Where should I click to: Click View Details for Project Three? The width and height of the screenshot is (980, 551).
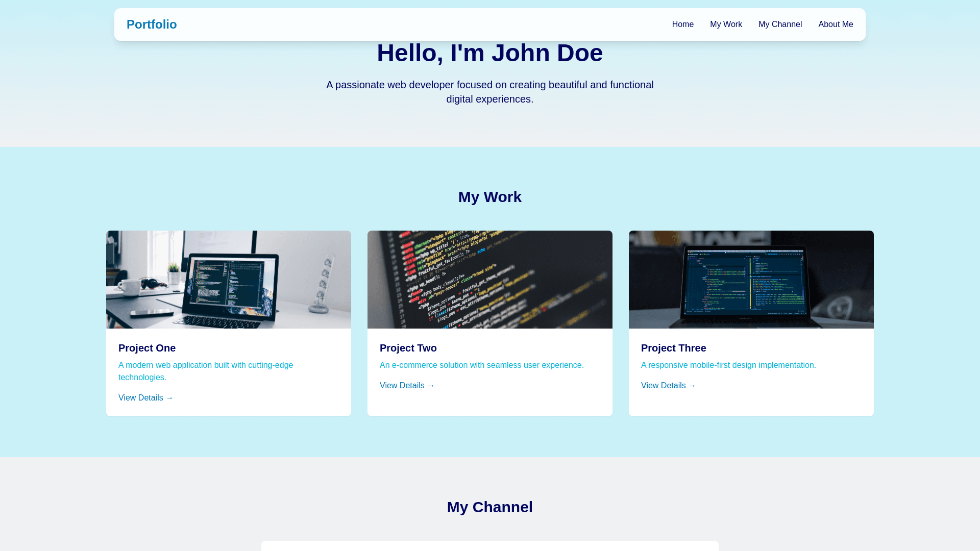(x=668, y=386)
